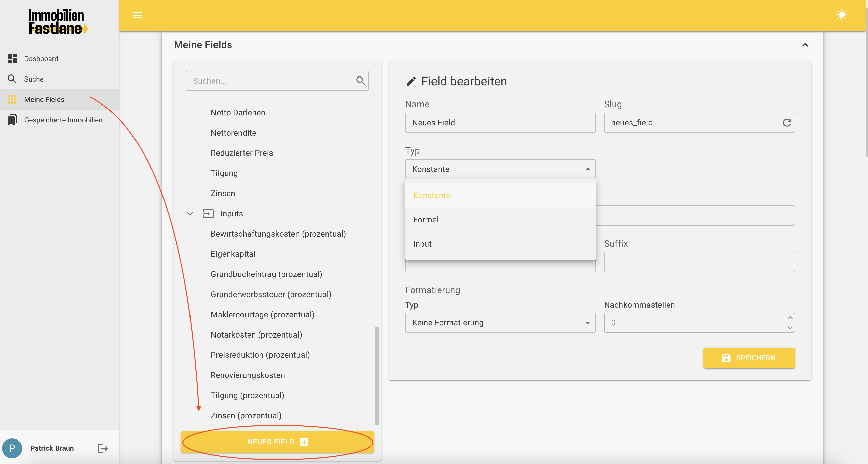Open Dashboard from the sidebar
This screenshot has height=464, width=868.
(x=41, y=59)
